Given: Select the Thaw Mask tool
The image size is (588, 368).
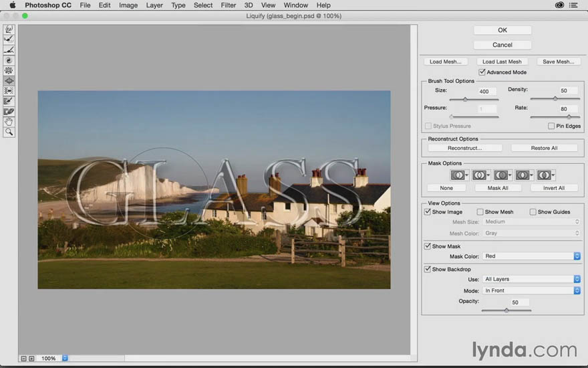Looking at the screenshot, I should pyautogui.click(x=9, y=112).
